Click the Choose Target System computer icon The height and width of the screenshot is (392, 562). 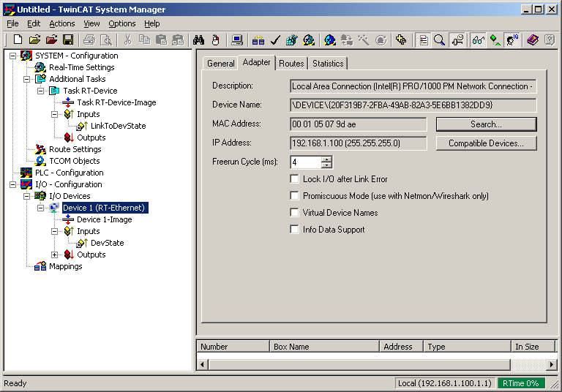click(237, 39)
